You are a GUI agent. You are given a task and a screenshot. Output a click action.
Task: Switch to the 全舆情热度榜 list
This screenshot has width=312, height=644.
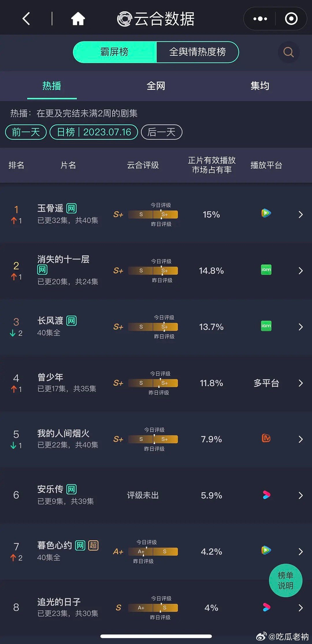[x=197, y=52]
